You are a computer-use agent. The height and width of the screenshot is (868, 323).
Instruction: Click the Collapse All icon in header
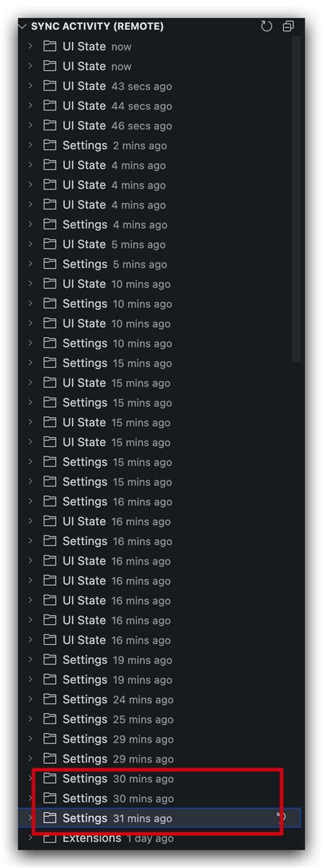(288, 27)
